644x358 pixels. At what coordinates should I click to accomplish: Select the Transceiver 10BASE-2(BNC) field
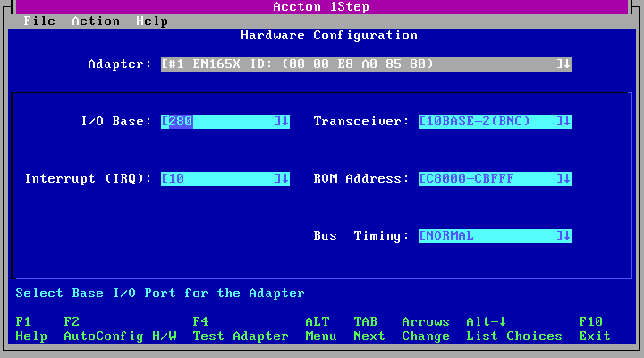pos(495,121)
